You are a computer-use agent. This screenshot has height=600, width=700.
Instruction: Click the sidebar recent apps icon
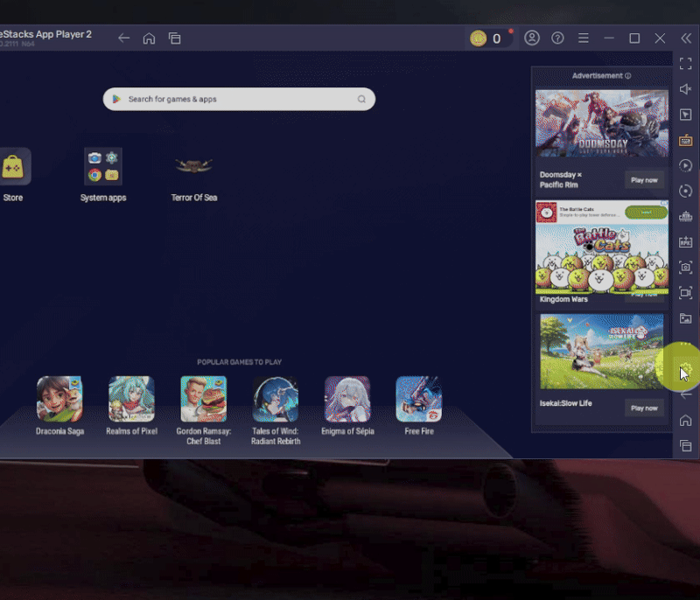pos(686,446)
